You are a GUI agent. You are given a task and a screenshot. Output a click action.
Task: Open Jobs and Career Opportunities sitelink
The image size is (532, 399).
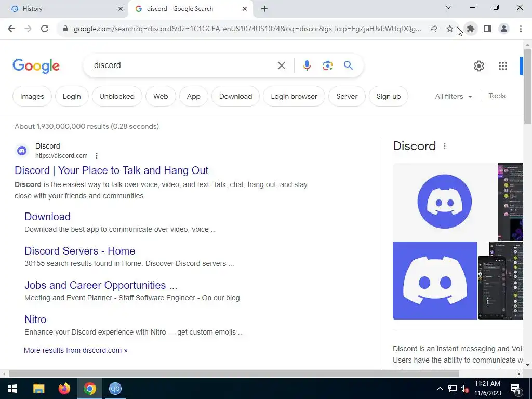click(x=101, y=285)
